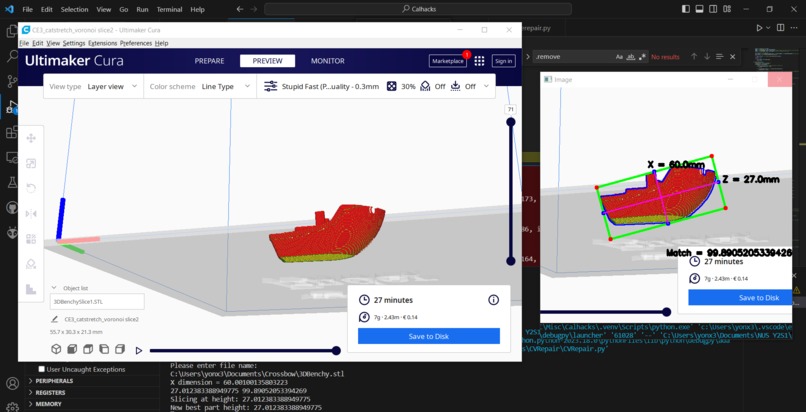Click the 30% infill icon in Cura

pos(391,86)
